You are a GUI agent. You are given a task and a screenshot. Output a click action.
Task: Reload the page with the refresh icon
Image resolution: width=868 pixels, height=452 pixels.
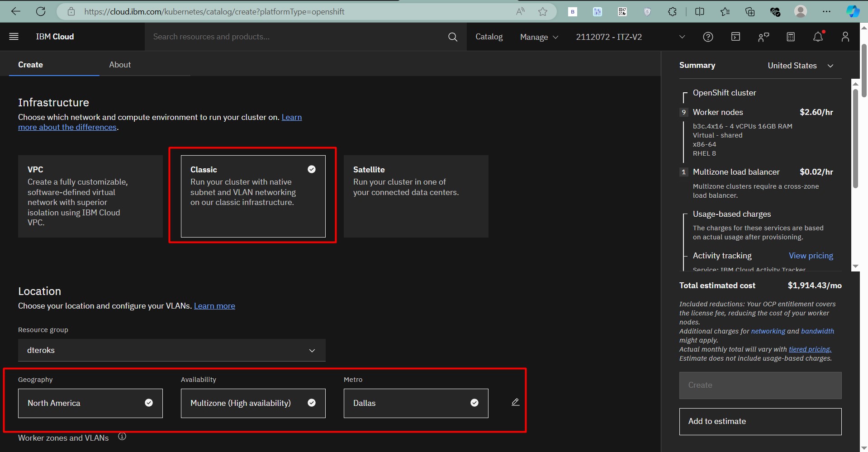point(41,12)
